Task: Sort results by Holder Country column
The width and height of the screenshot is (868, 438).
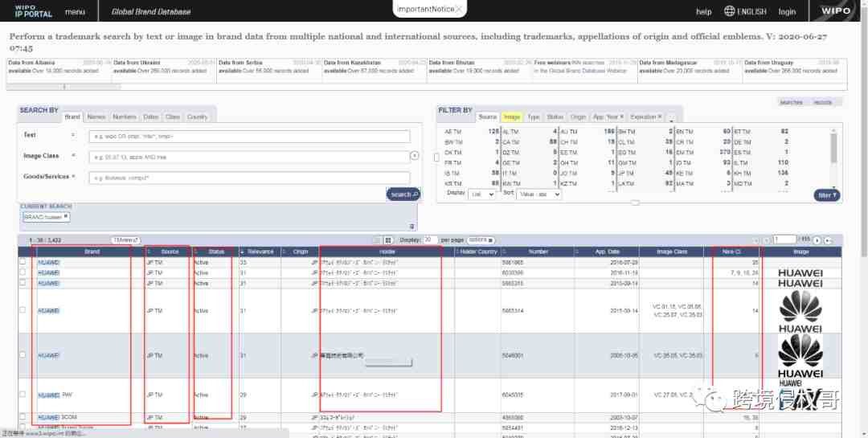Action: (x=479, y=252)
